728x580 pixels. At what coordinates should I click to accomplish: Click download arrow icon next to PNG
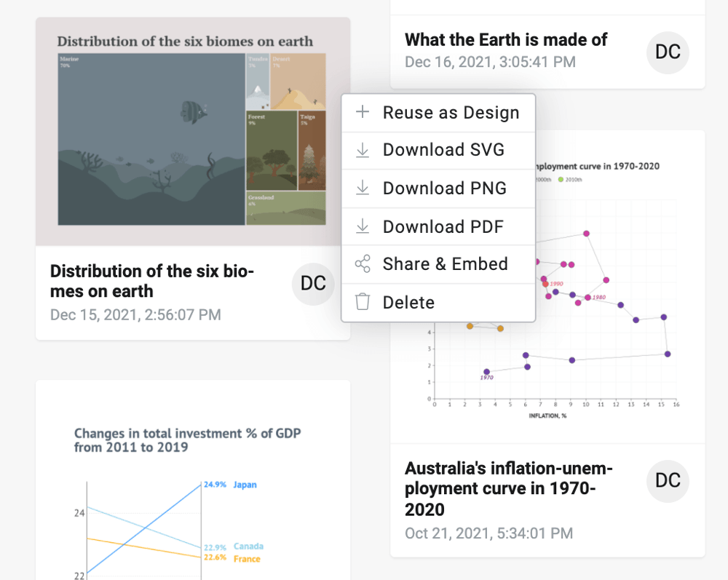tap(363, 188)
